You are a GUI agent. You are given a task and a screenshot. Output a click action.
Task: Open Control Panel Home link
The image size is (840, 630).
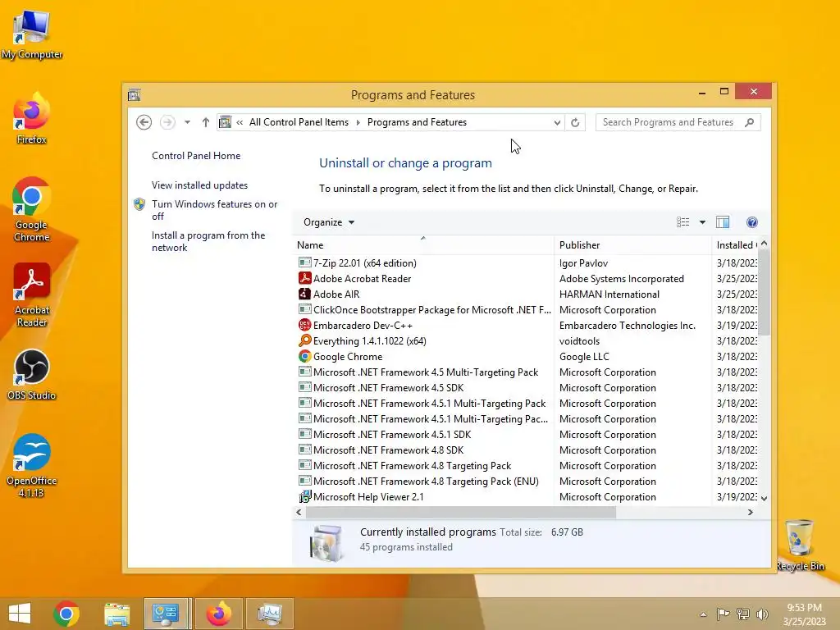196,156
